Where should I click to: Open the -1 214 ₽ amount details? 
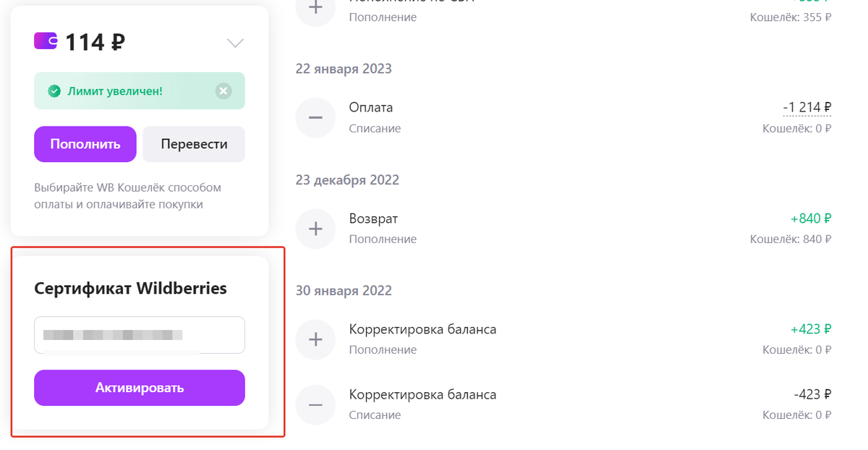point(807,108)
